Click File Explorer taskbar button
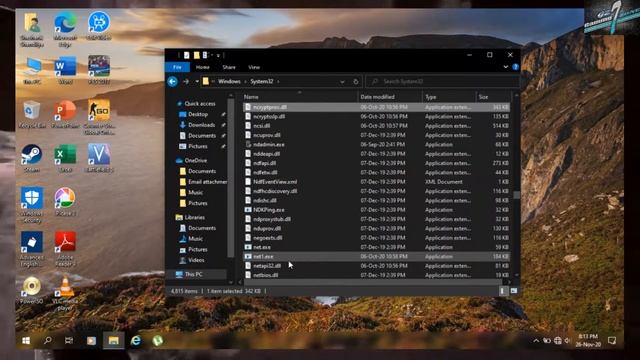The height and width of the screenshot is (360, 640). (113, 340)
